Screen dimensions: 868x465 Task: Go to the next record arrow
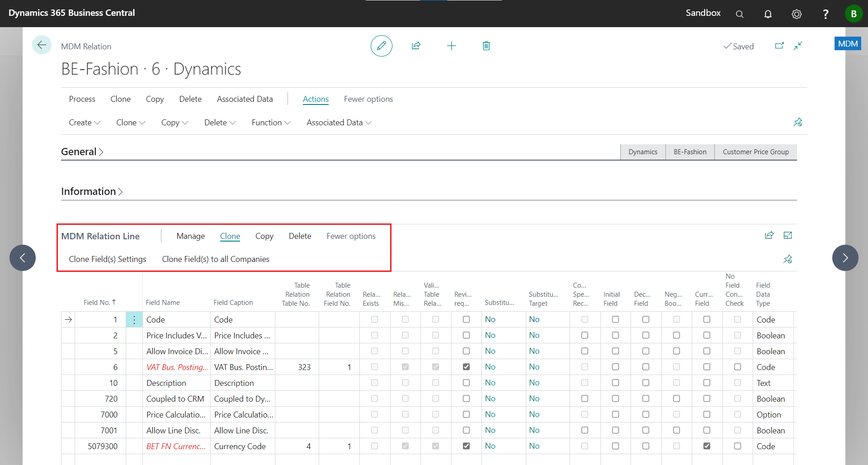click(x=845, y=258)
